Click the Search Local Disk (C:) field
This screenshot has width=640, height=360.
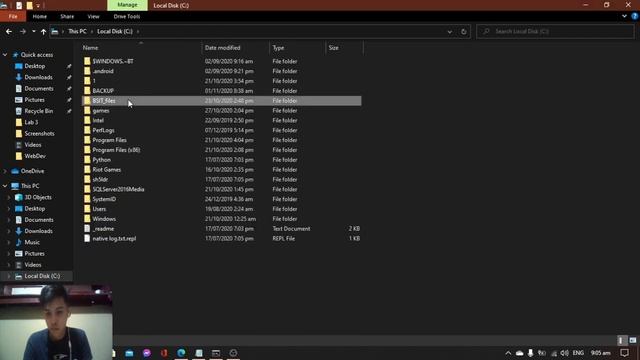tap(555, 31)
